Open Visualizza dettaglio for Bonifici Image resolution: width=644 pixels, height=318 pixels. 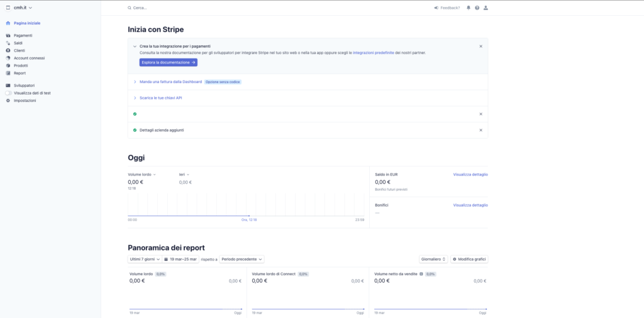[470, 205]
